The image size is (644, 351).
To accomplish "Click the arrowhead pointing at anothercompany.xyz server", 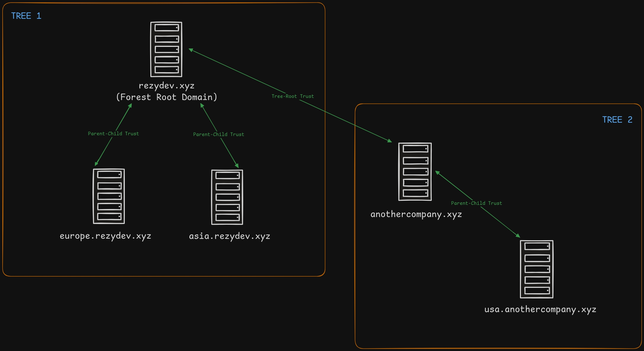I will click(x=390, y=141).
